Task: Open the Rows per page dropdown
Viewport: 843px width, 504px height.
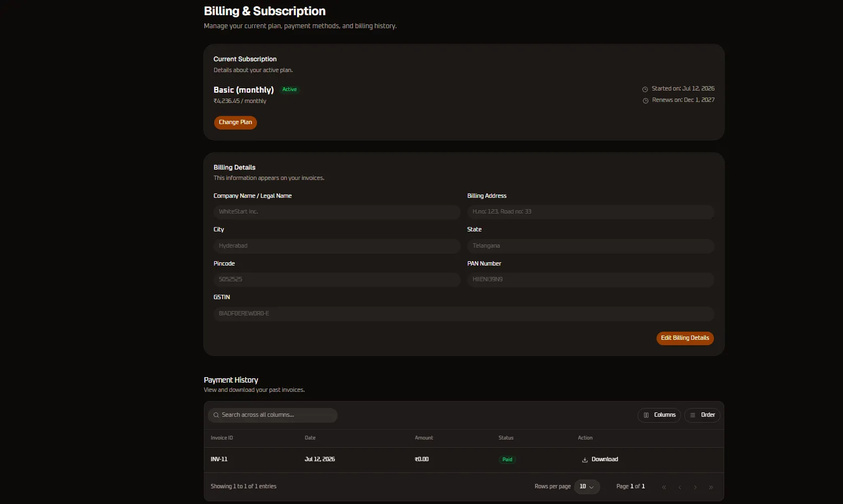Action: (587, 487)
